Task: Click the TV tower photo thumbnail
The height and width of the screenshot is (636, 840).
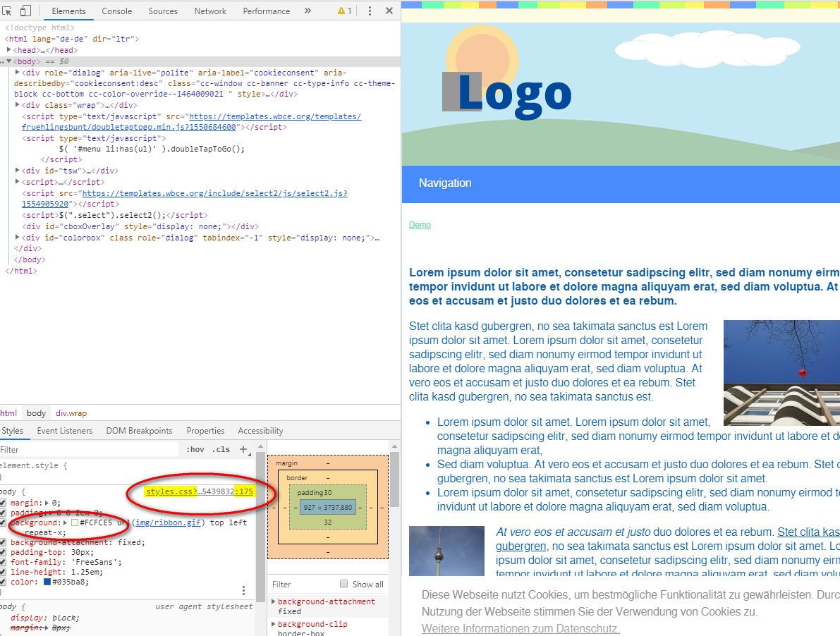Action: pos(446,551)
